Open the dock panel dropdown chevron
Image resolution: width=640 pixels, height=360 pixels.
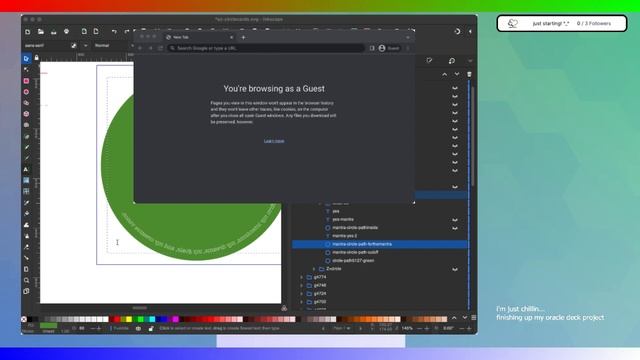470,61
